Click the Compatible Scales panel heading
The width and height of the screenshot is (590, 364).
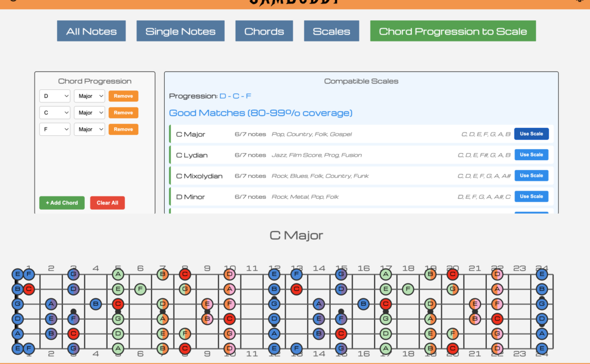pyautogui.click(x=361, y=81)
